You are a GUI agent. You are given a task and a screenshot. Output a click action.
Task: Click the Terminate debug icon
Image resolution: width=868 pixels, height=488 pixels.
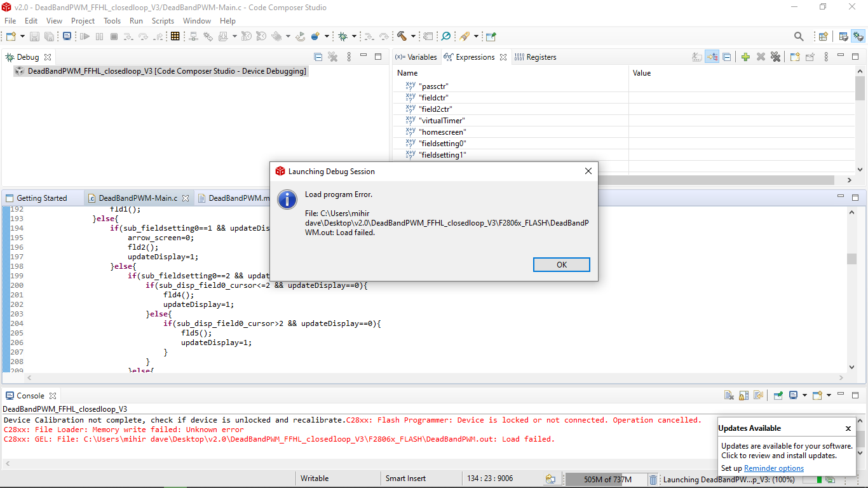(114, 37)
